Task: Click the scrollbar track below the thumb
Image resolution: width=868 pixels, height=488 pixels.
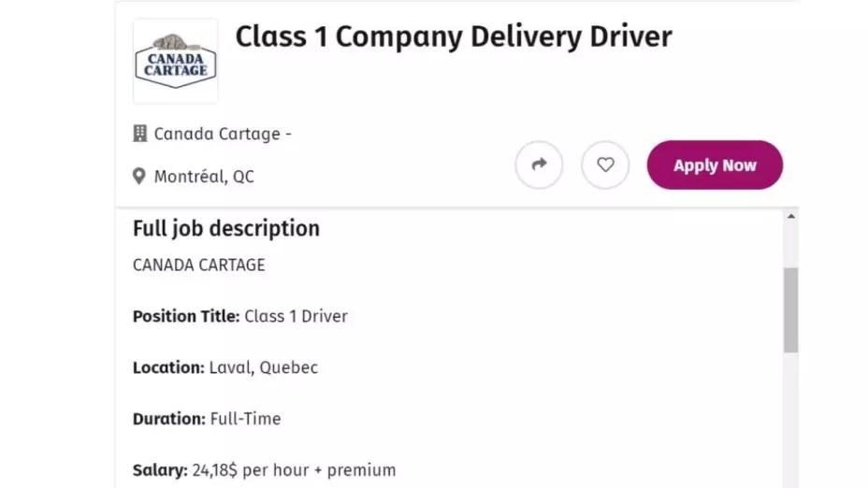Action: (x=791, y=421)
